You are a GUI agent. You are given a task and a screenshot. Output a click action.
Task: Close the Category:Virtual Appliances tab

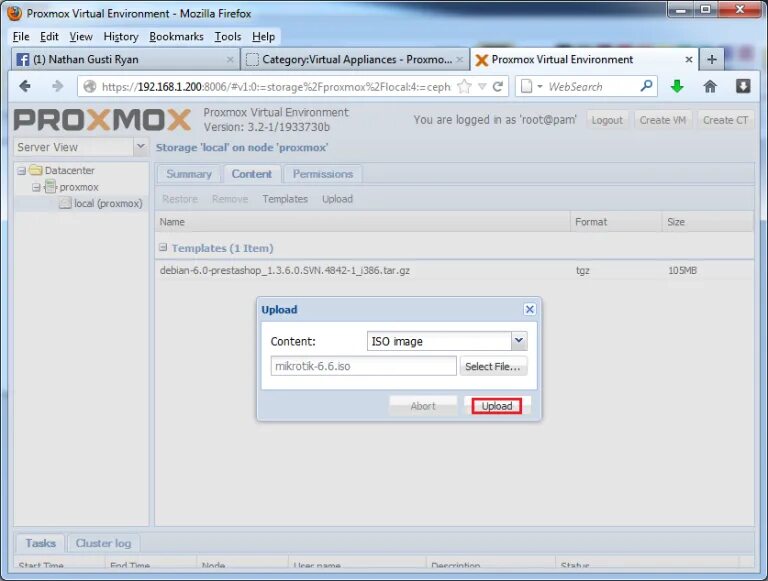[459, 59]
